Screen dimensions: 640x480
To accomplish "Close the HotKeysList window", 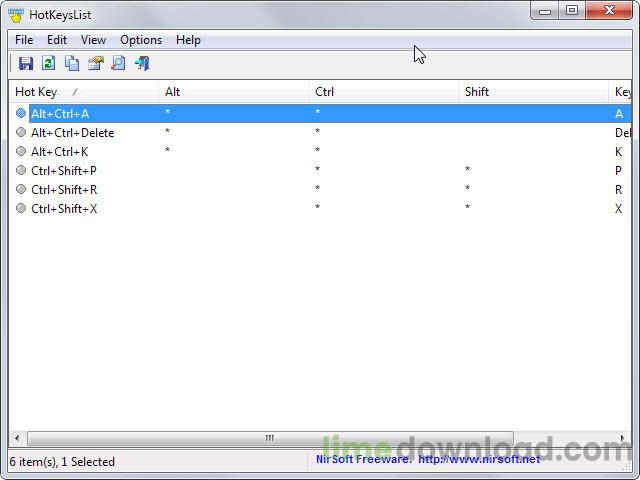I will pos(609,11).
